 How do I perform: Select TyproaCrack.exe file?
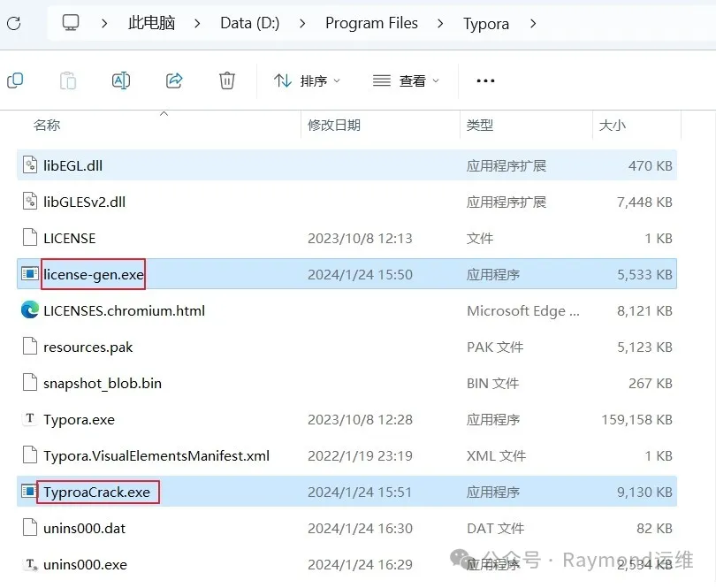(x=347, y=492)
